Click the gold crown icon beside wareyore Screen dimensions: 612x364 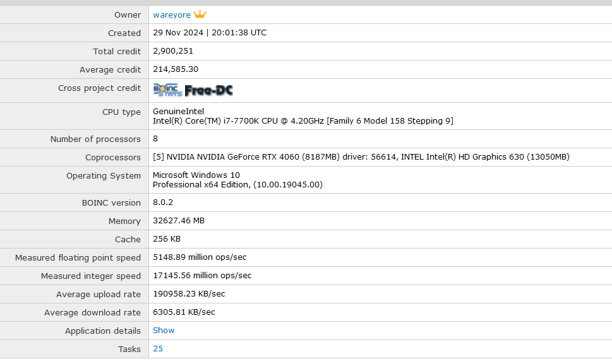pyautogui.click(x=200, y=15)
